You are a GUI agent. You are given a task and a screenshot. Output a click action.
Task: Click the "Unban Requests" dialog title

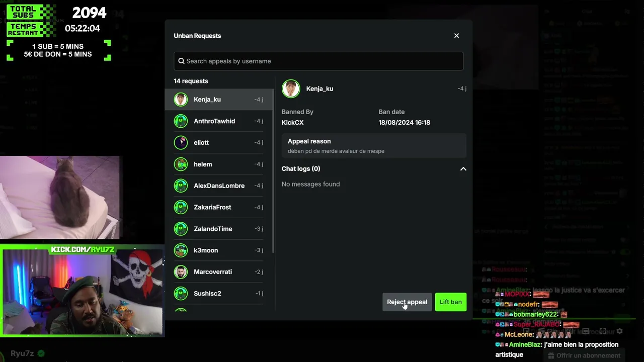pyautogui.click(x=197, y=36)
